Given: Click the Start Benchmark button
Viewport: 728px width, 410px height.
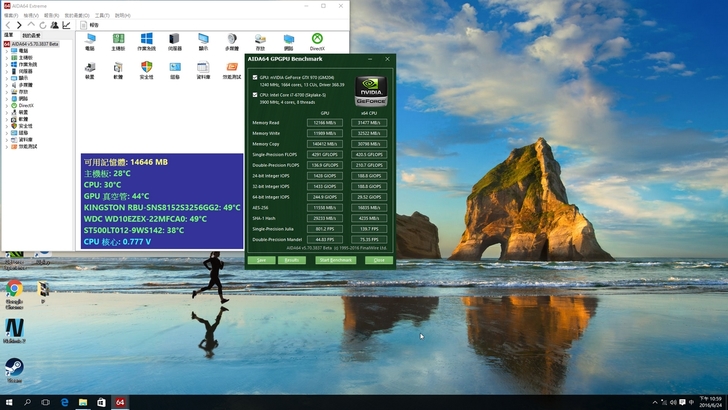Looking at the screenshot, I should [335, 260].
